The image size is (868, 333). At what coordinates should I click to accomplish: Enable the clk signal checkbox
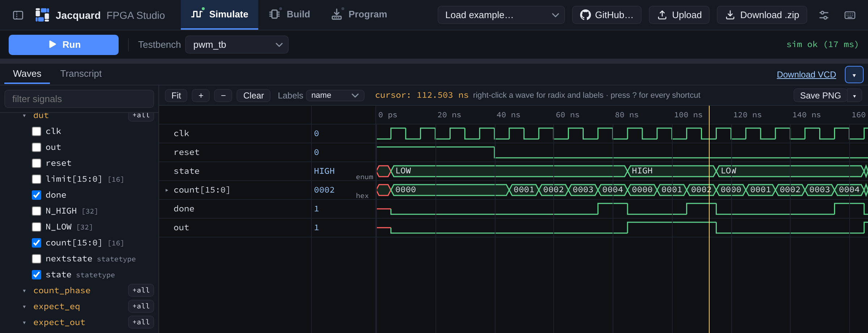(37, 131)
